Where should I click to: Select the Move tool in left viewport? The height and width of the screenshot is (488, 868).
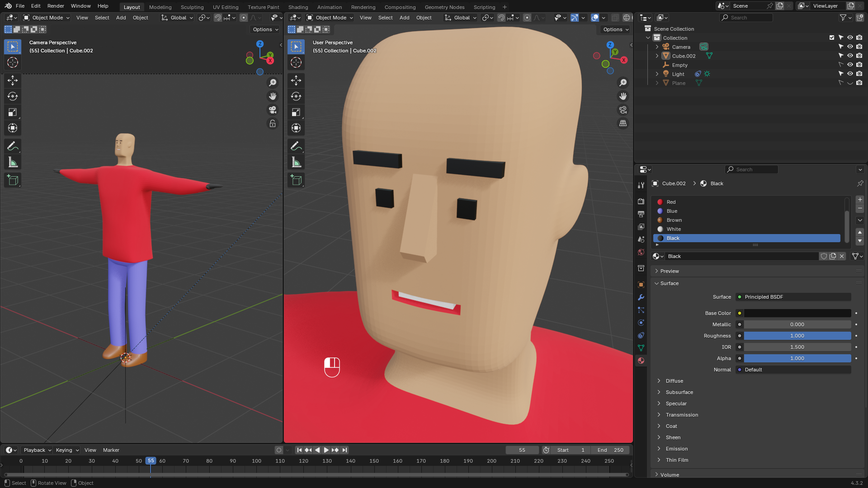[x=13, y=80]
